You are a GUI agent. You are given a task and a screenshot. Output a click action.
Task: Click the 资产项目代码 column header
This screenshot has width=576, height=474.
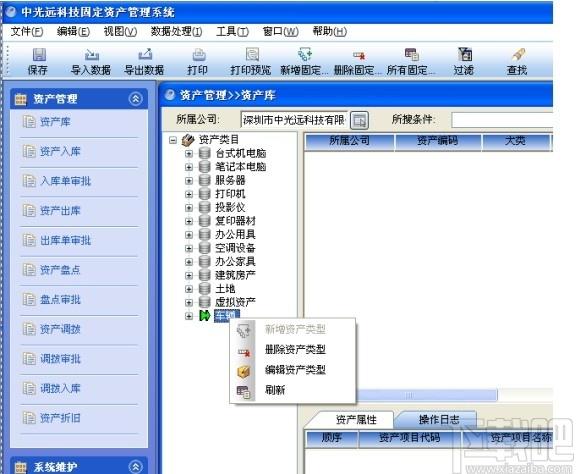click(x=409, y=438)
